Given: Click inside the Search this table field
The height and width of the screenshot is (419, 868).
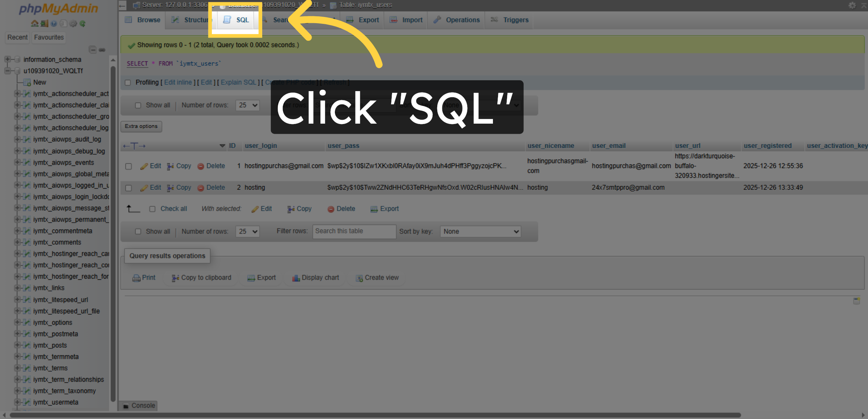Looking at the screenshot, I should point(354,231).
